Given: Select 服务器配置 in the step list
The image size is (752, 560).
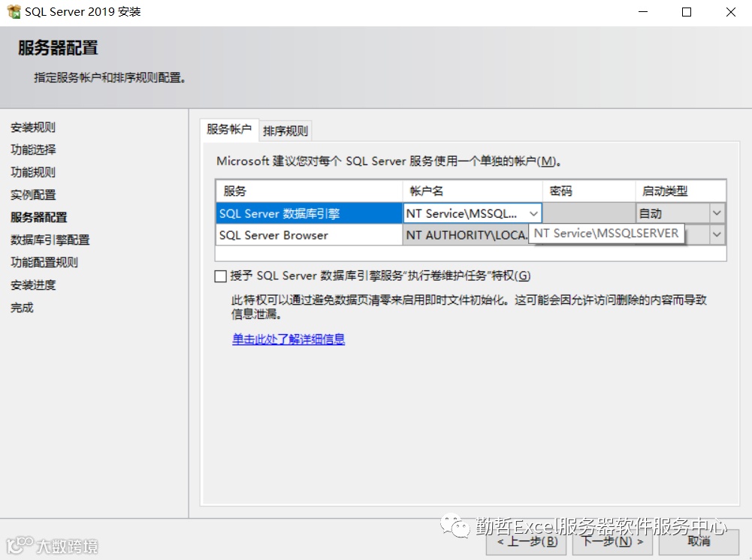Looking at the screenshot, I should click(39, 218).
